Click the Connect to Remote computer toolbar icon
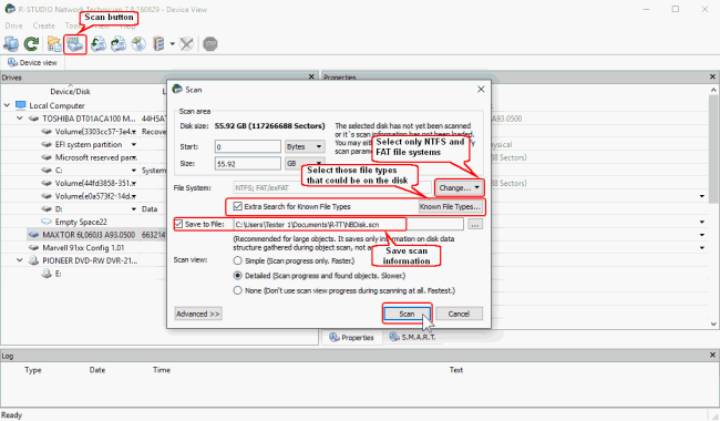This screenshot has height=421, width=720. pyautogui.click(x=11, y=44)
